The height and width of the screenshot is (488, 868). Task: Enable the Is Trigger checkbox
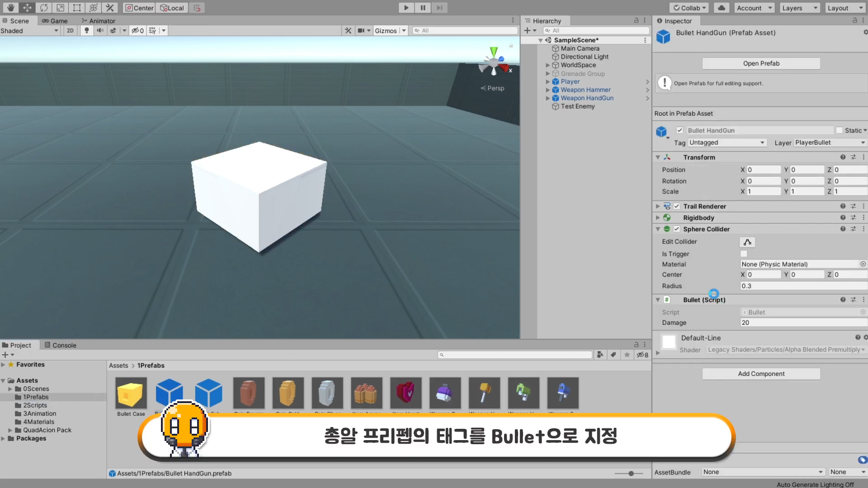click(744, 254)
